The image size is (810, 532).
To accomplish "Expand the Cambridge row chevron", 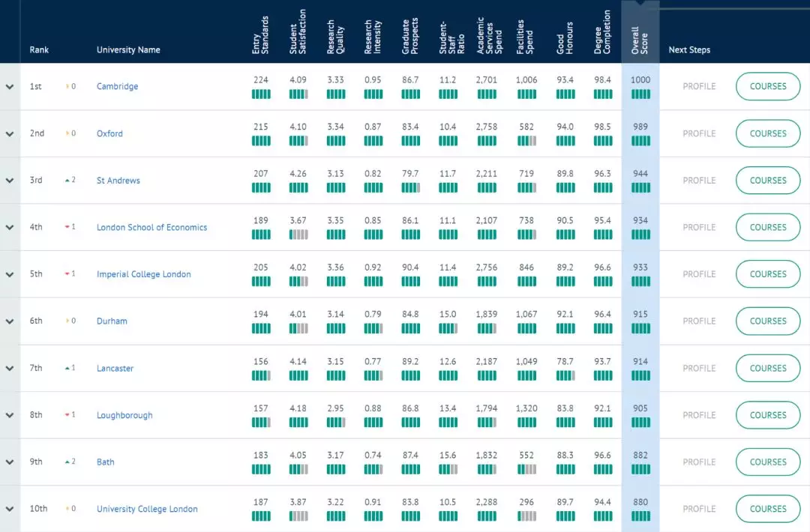I will pos(10,87).
